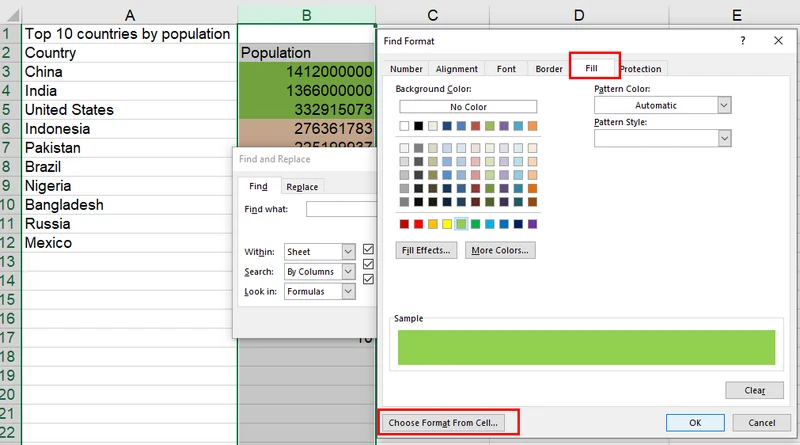
Task: Close the Find Format dialog
Action: [x=778, y=40]
